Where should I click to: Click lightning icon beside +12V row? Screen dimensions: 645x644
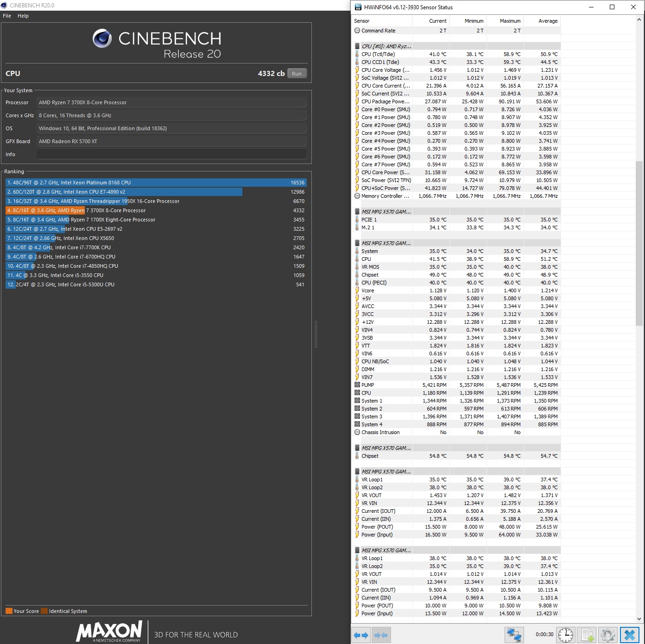coord(357,322)
